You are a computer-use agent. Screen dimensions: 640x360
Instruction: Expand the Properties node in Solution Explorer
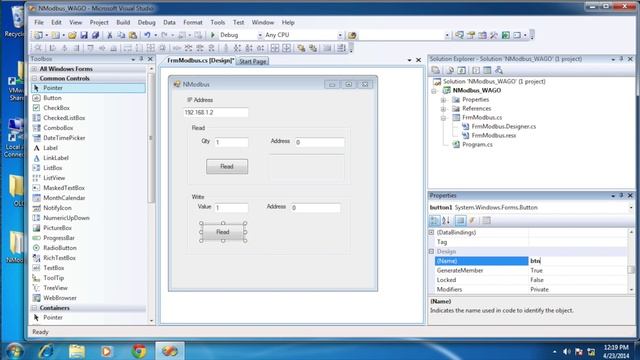[x=443, y=100]
